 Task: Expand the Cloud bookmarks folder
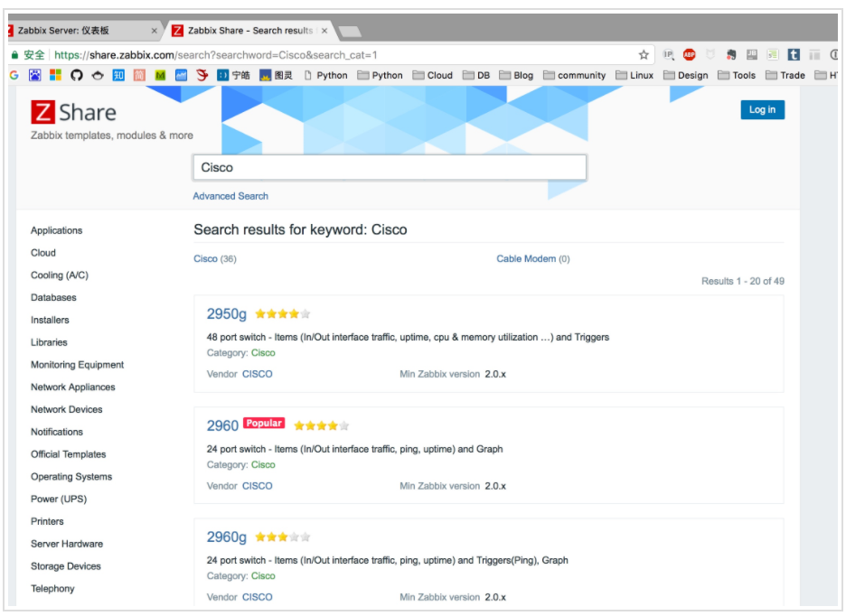click(433, 75)
